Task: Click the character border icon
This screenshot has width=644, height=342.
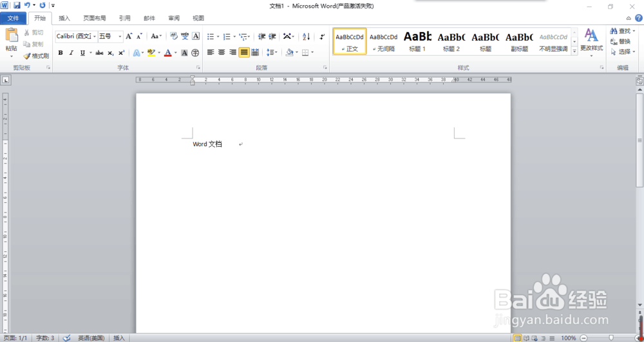Action: tap(196, 36)
